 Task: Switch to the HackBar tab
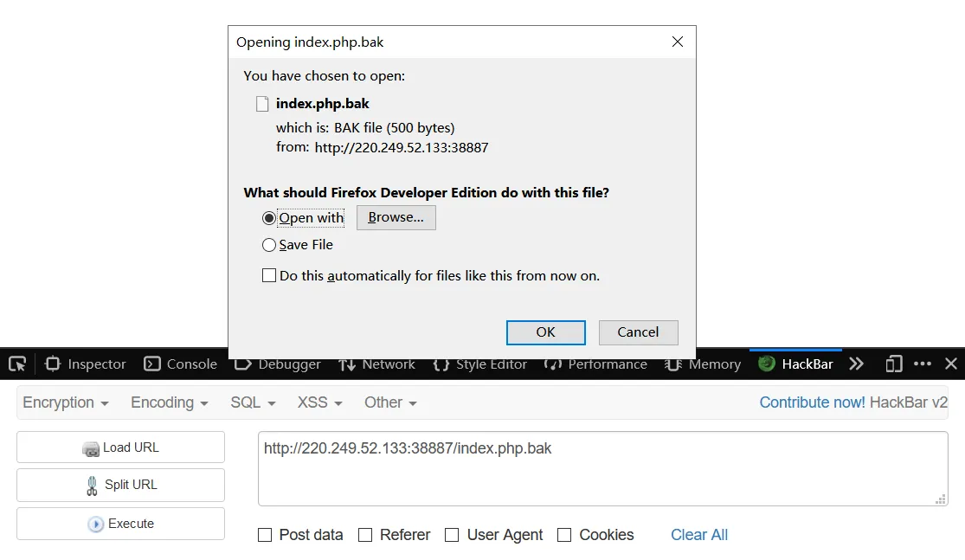coord(795,364)
